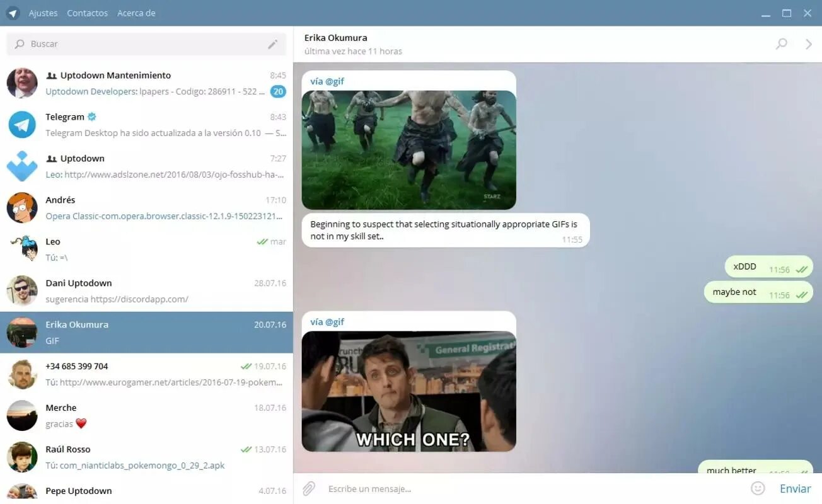Screen dimensions: 822x504
Task: Open Acerca de
Action: [136, 13]
